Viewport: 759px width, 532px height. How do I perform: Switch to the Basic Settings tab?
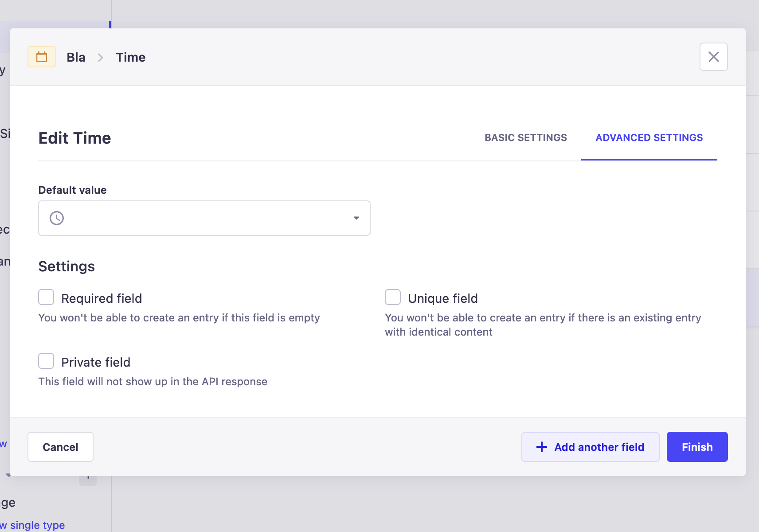pyautogui.click(x=525, y=138)
